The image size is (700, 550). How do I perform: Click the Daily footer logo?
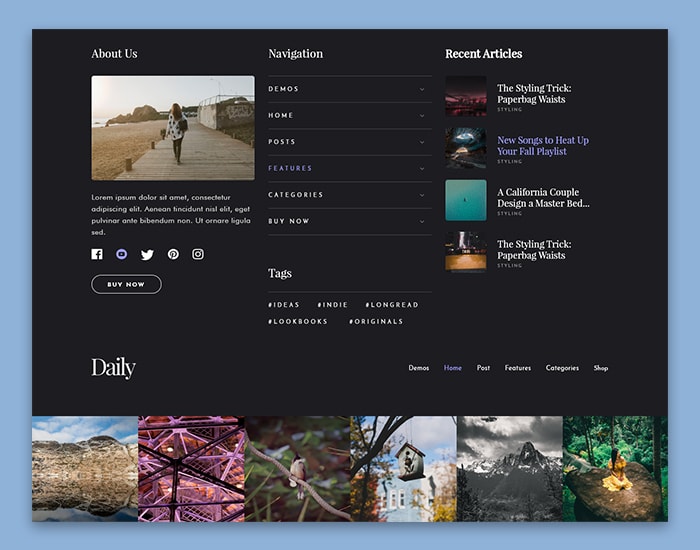pos(113,368)
